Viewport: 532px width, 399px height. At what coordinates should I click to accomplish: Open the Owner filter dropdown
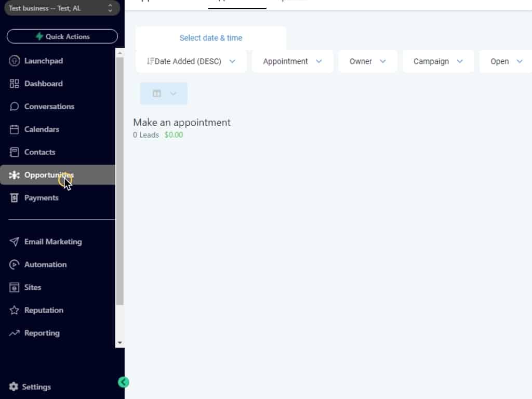(x=367, y=61)
